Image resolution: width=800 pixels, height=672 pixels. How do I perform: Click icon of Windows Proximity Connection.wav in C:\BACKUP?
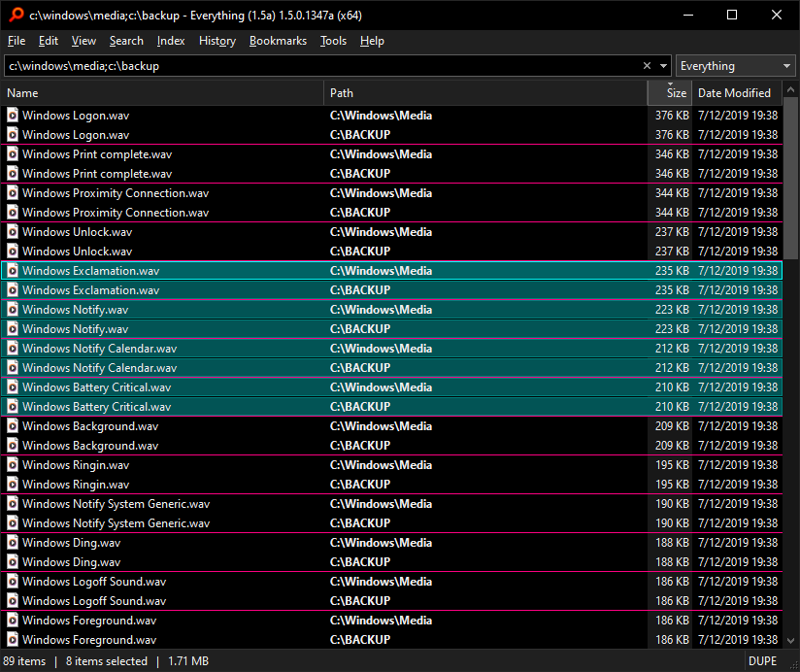click(x=13, y=213)
